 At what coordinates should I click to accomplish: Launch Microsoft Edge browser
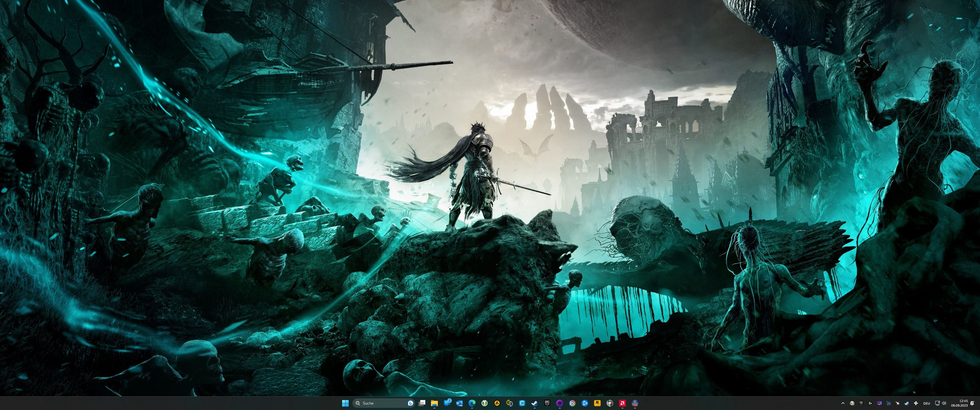click(472, 403)
